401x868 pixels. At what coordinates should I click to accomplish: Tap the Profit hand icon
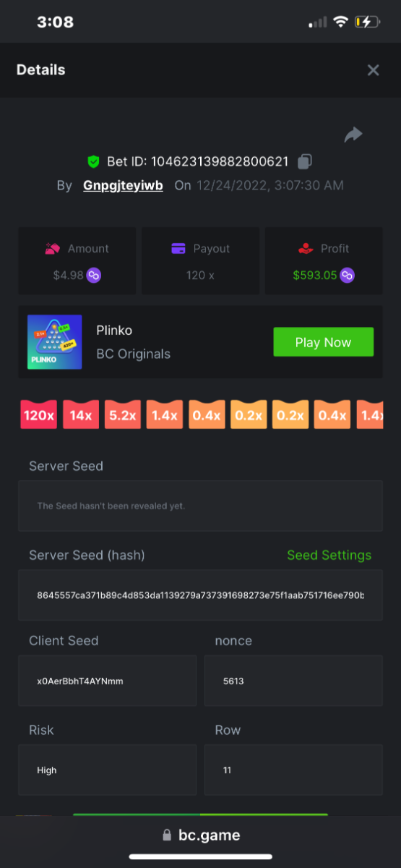coord(306,248)
